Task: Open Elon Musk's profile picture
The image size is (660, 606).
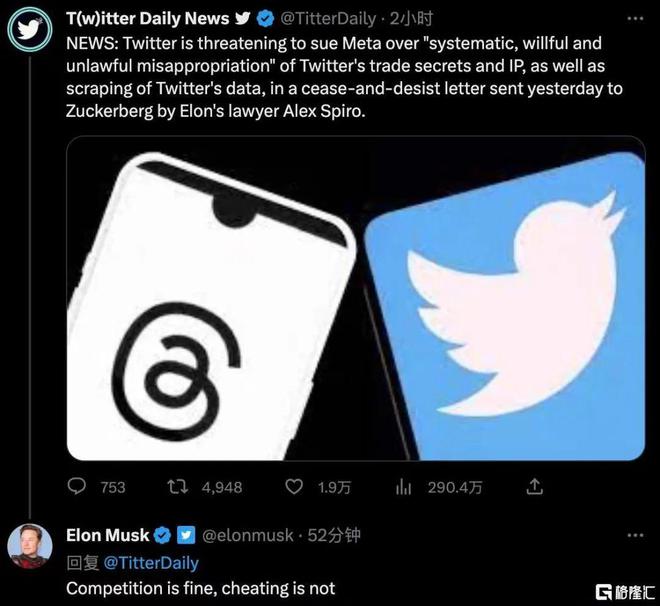Action: (29, 546)
